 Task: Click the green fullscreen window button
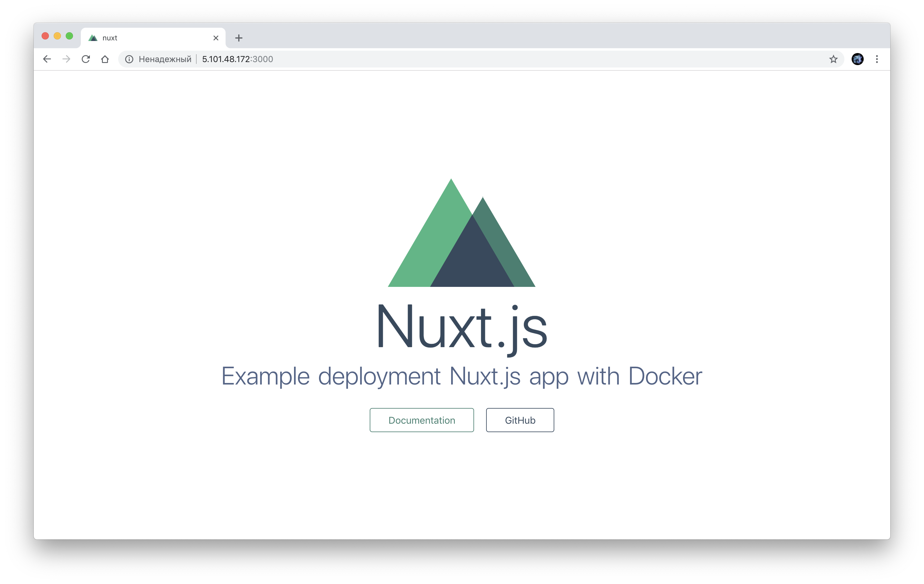coord(69,36)
